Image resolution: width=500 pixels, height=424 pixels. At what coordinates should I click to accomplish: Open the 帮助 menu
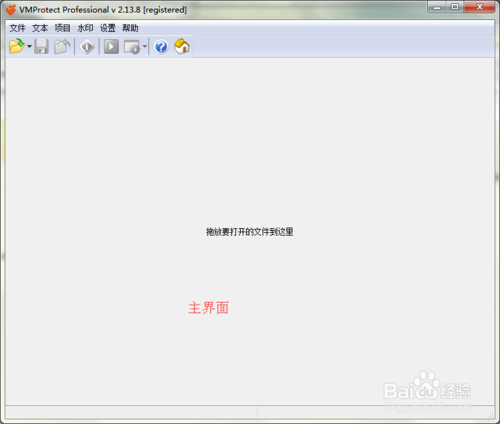[x=130, y=28]
